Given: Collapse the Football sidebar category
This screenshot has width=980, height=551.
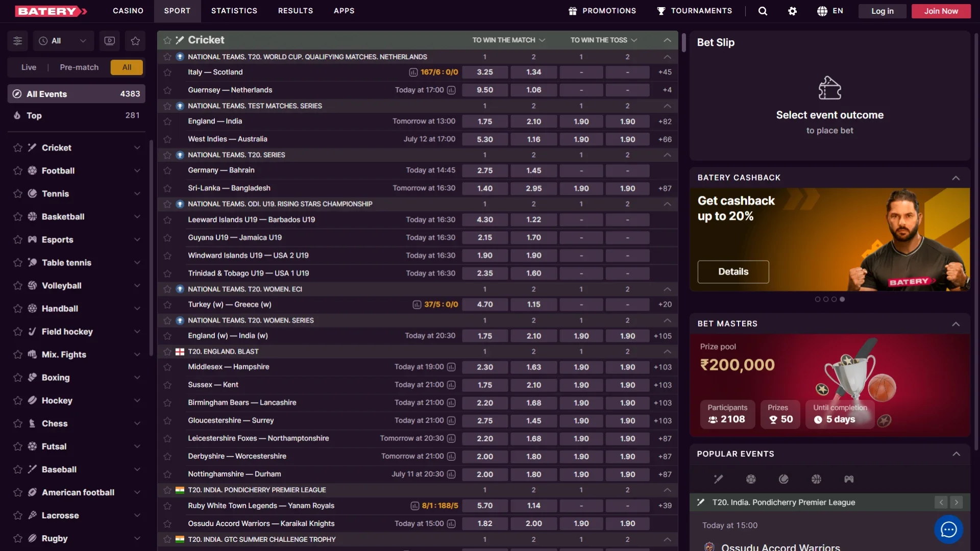Looking at the screenshot, I should pos(137,170).
